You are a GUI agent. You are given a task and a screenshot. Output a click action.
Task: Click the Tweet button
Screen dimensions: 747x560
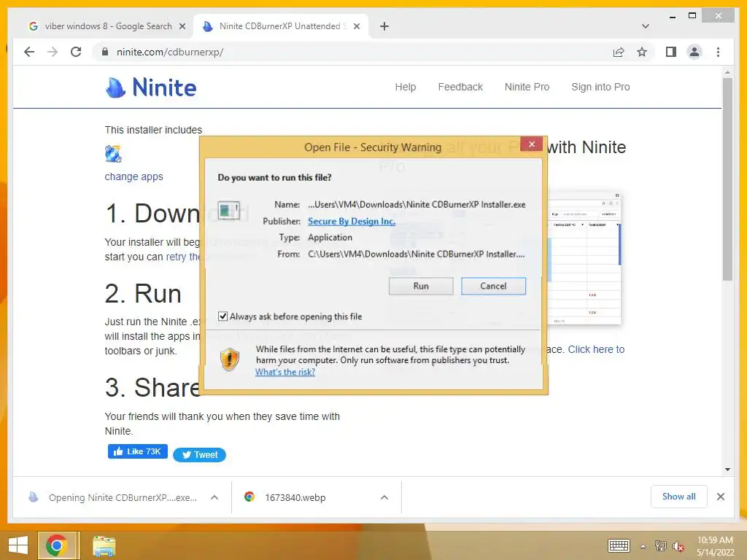[199, 455]
